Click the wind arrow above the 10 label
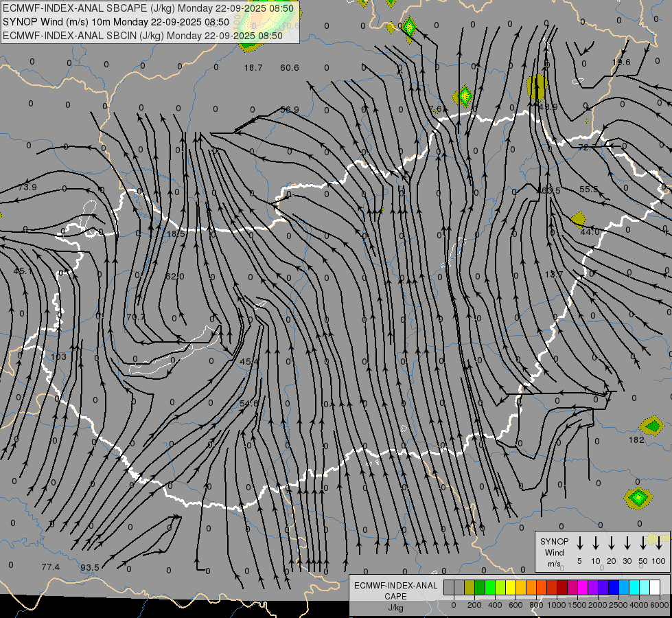The width and height of the screenshot is (672, 618). point(595,543)
